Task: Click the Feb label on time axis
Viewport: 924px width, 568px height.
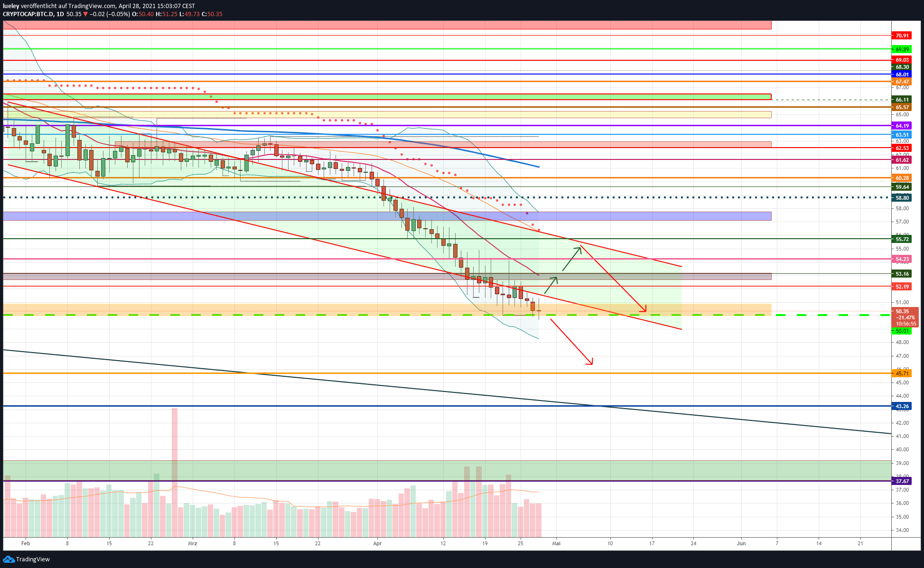Action: pyautogui.click(x=26, y=543)
